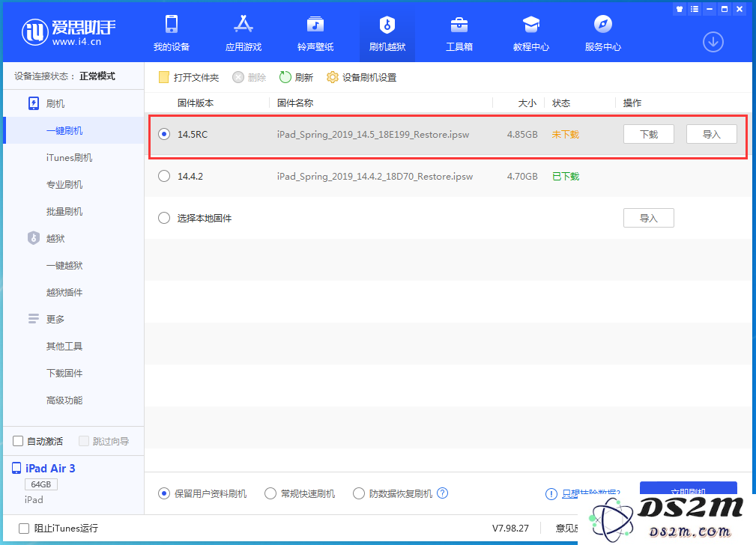Image resolution: width=756 pixels, height=545 pixels.
Task: Open the 应用游戏 section
Action: pos(244,33)
